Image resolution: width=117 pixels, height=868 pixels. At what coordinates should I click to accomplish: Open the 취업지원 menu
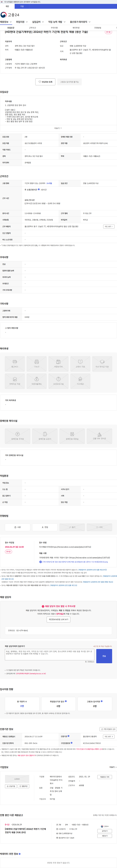click(22, 22)
